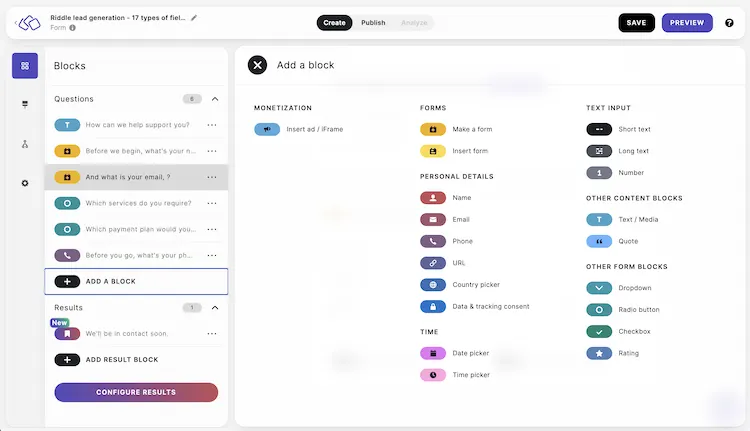Screen dimensions: 750x431
Task: Switch to the Publish tab
Action: click(x=373, y=22)
